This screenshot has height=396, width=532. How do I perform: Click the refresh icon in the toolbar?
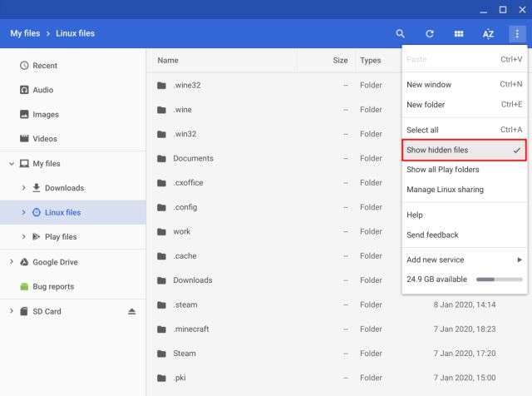[x=430, y=33]
